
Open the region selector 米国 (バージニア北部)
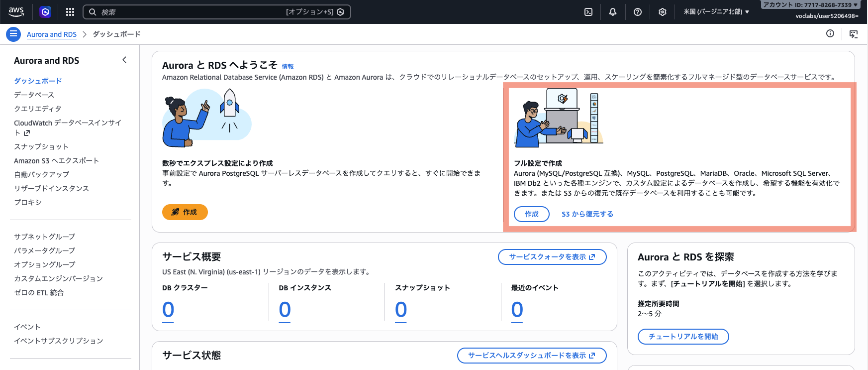[716, 12]
